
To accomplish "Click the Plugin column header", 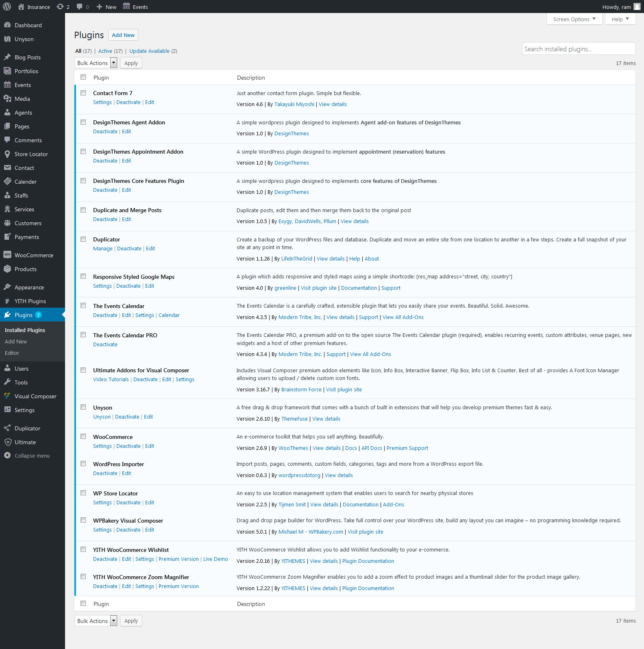I will tap(101, 78).
